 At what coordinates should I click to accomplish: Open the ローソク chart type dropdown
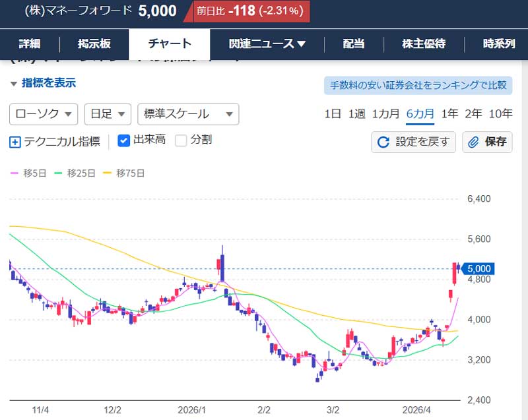point(42,114)
